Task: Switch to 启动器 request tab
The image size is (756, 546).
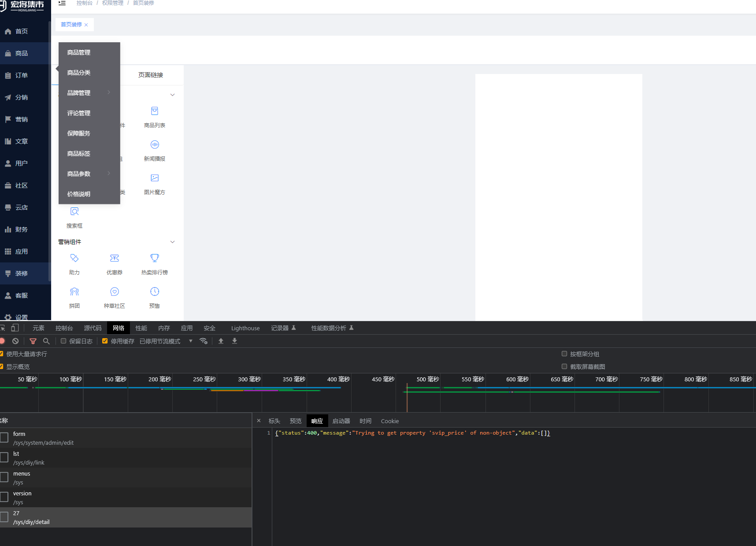Action: point(341,421)
